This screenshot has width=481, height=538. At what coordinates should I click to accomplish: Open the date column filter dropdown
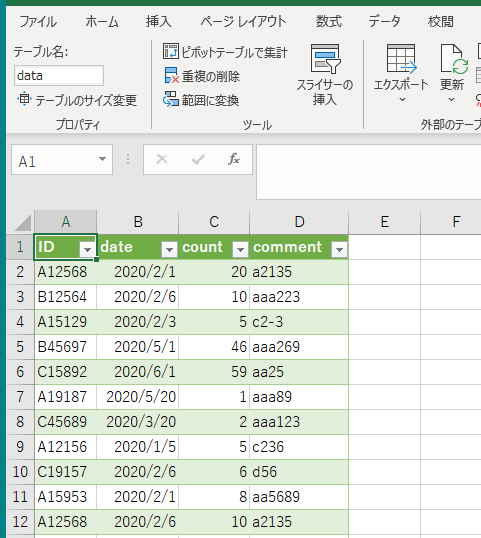point(169,249)
